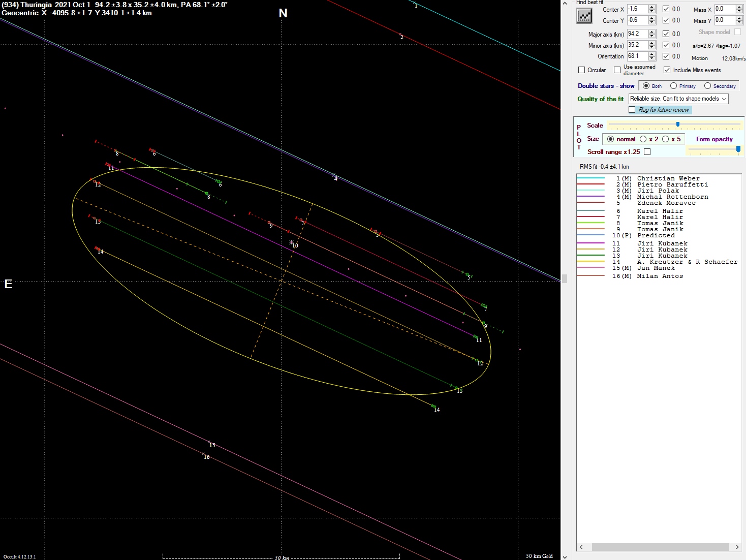Uncheck the Orientation fit checkbox

click(x=666, y=56)
